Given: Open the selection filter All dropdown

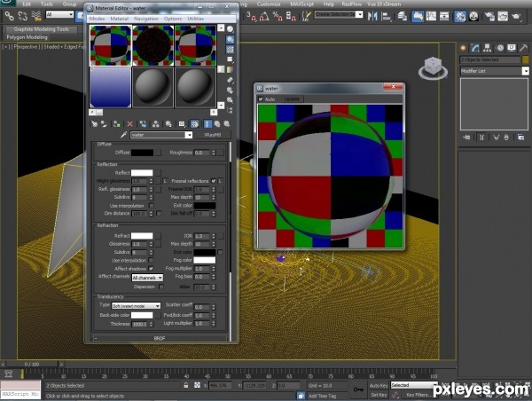Looking at the screenshot, I should pos(59,14).
